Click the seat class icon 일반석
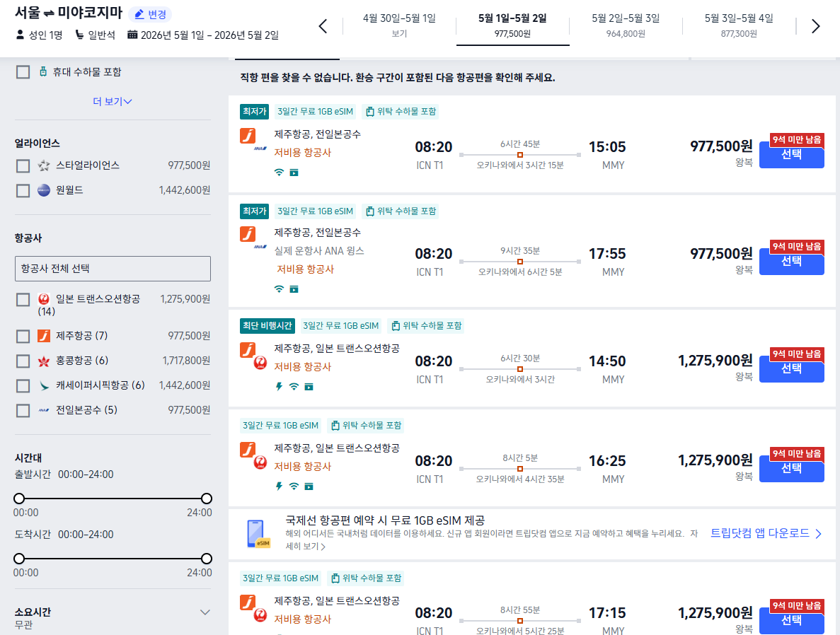The image size is (840, 635). tap(79, 35)
